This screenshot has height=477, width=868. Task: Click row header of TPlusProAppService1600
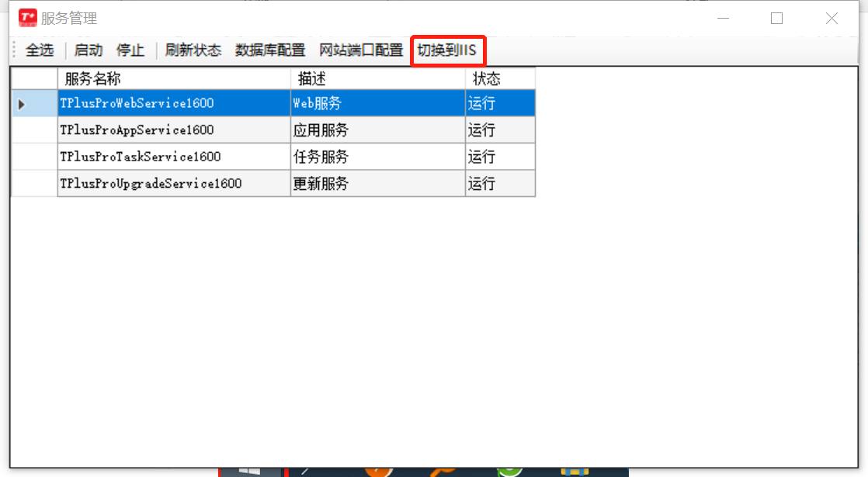click(34, 130)
